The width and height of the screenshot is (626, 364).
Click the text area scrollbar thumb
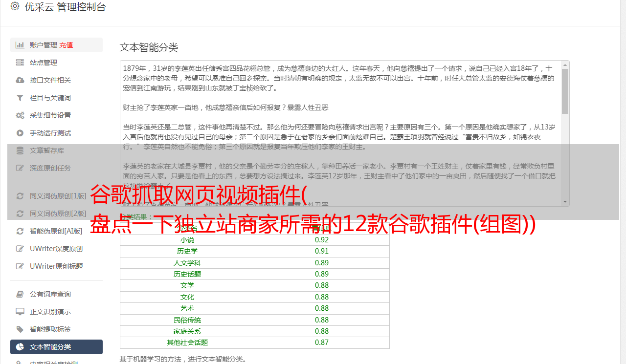[565, 91]
